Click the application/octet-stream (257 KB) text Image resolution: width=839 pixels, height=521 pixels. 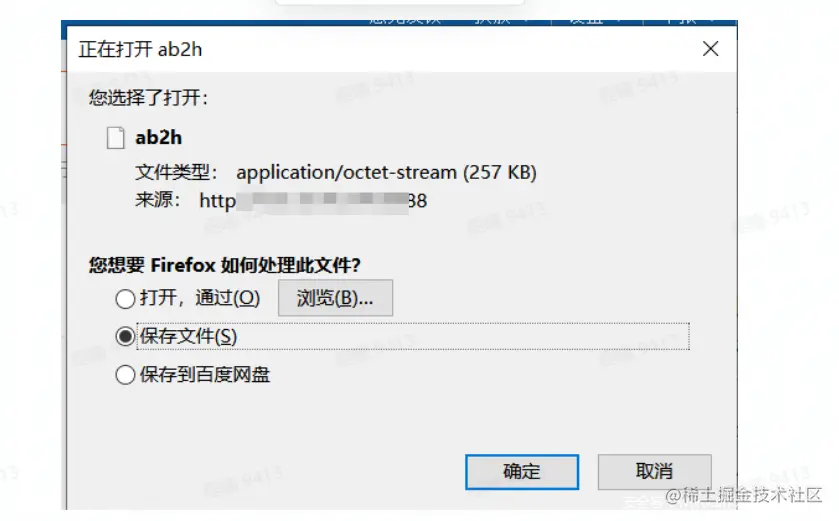point(386,172)
